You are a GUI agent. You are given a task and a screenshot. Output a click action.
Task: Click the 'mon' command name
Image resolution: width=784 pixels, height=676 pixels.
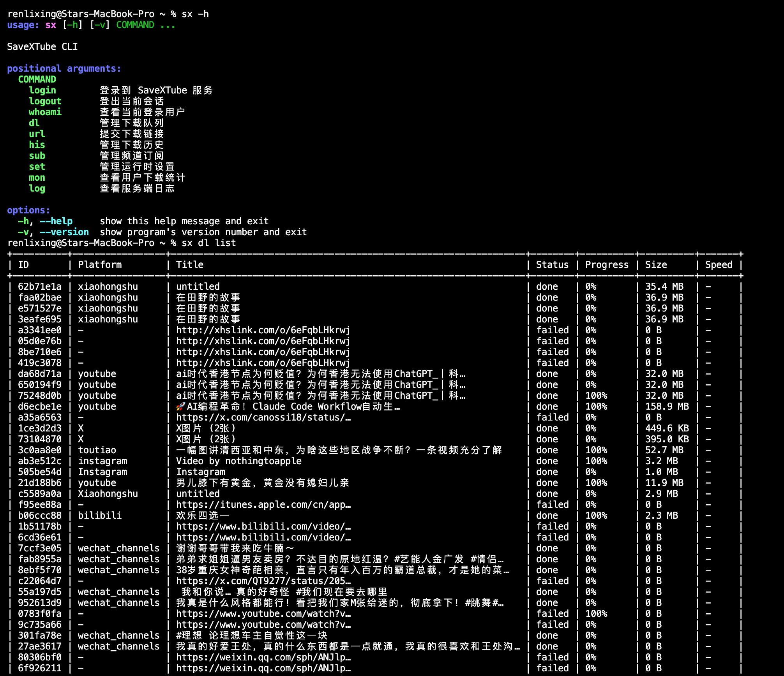point(37,178)
